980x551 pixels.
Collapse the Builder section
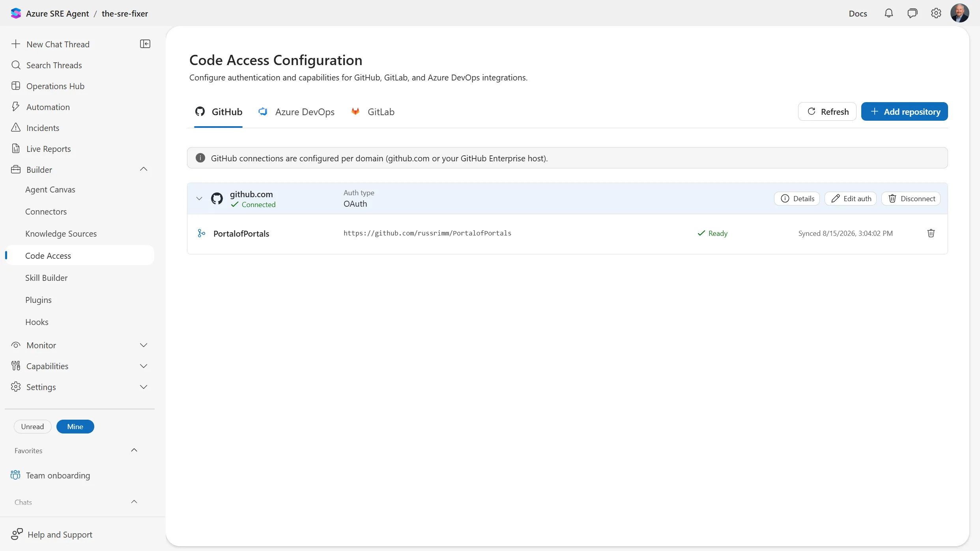click(144, 169)
